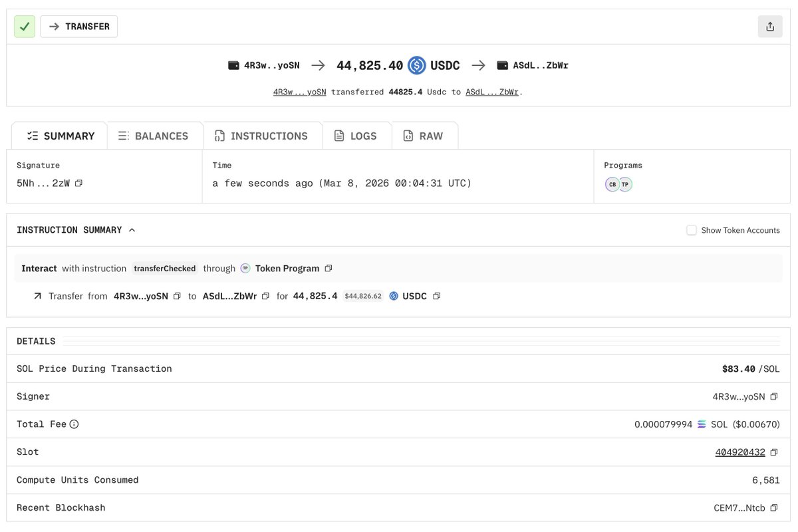Click the 5Nh...2zW signature text
The height and width of the screenshot is (532, 798).
(x=43, y=183)
